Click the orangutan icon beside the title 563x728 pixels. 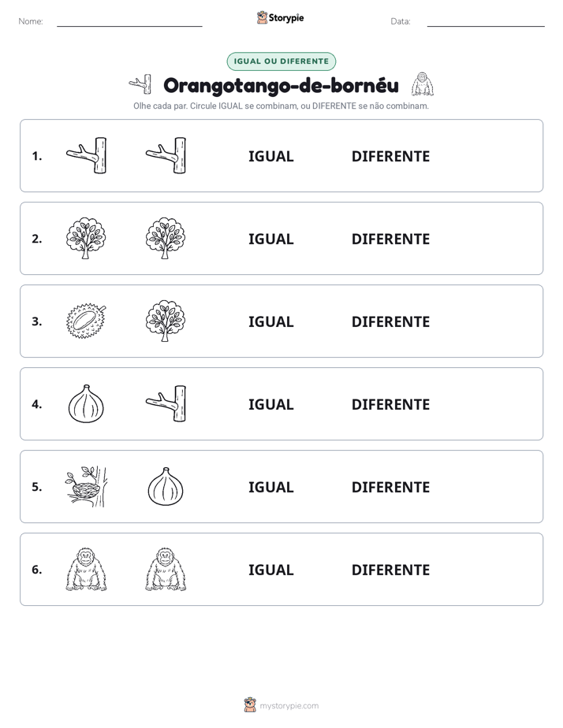[422, 84]
